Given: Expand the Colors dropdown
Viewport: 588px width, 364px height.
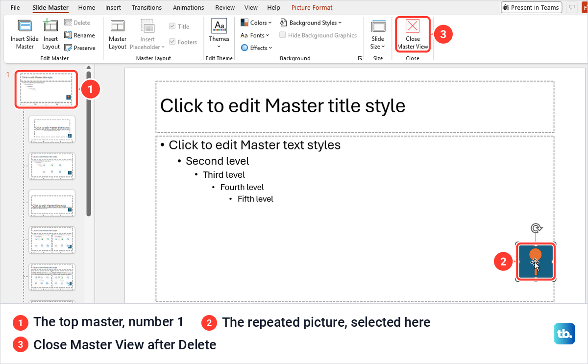Looking at the screenshot, I should (x=256, y=23).
